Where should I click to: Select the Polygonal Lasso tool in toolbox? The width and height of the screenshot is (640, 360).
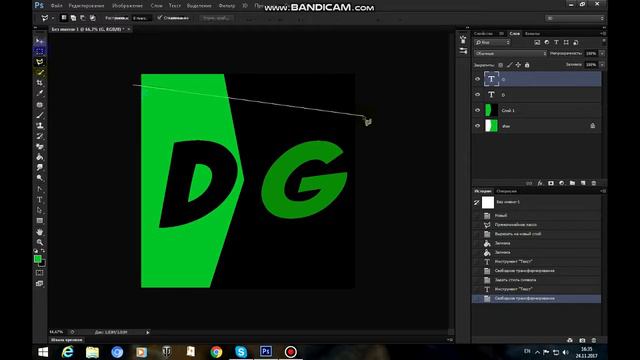point(40,62)
